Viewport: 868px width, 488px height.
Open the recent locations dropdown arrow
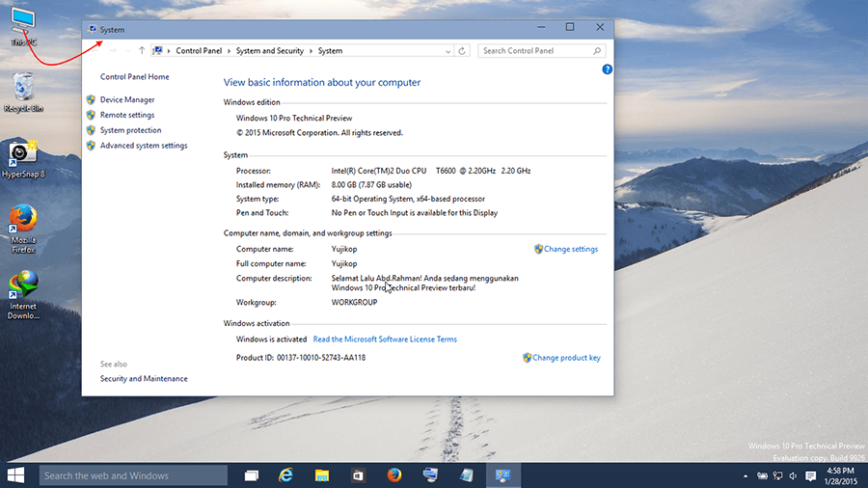pos(128,51)
